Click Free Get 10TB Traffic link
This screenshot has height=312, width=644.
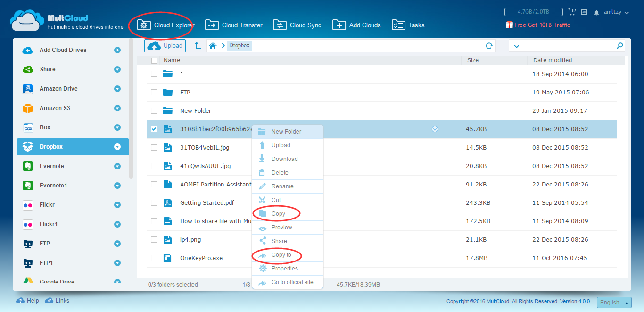(x=542, y=25)
